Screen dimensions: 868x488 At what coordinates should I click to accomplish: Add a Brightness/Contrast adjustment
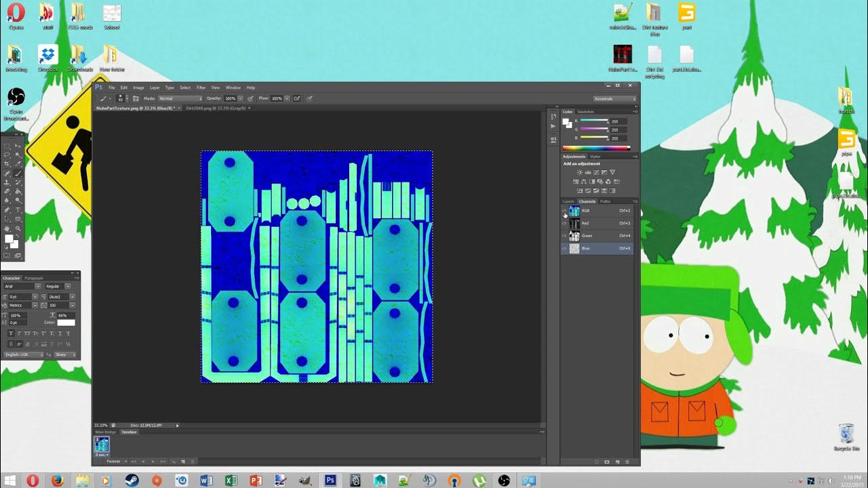pyautogui.click(x=579, y=173)
